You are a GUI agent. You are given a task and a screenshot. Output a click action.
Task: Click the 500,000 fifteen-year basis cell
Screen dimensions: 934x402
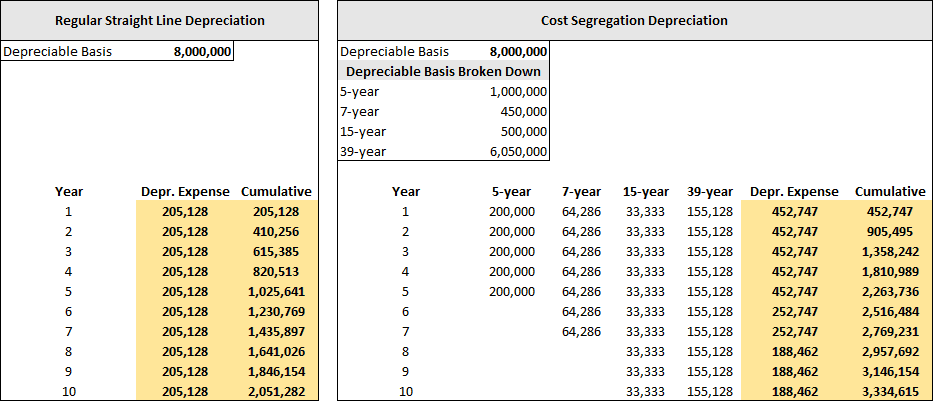coord(522,132)
